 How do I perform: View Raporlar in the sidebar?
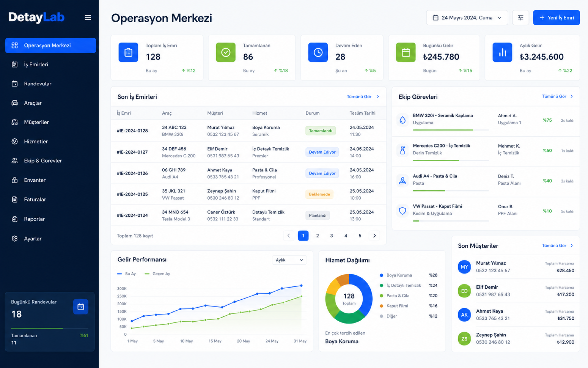coord(51,219)
